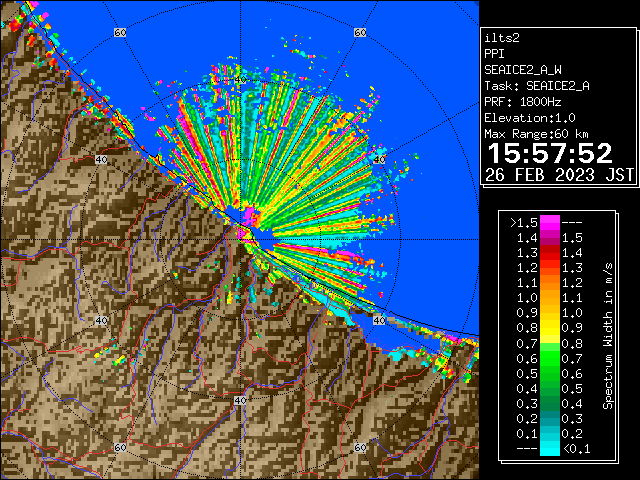Click the '40' ring label directly north of the radar
640x480 pixels.
tap(240, 80)
